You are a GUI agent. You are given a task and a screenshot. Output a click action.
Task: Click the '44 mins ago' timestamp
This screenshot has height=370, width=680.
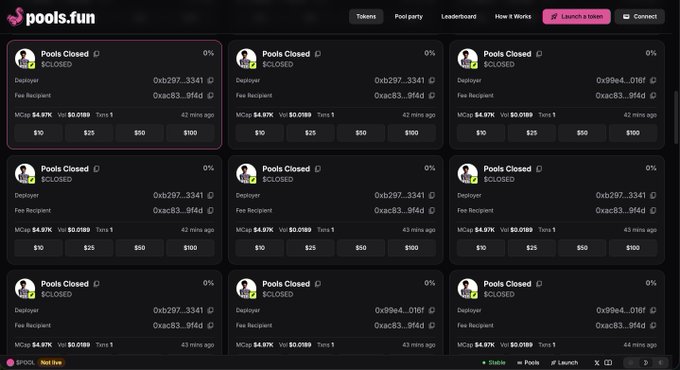click(640, 345)
